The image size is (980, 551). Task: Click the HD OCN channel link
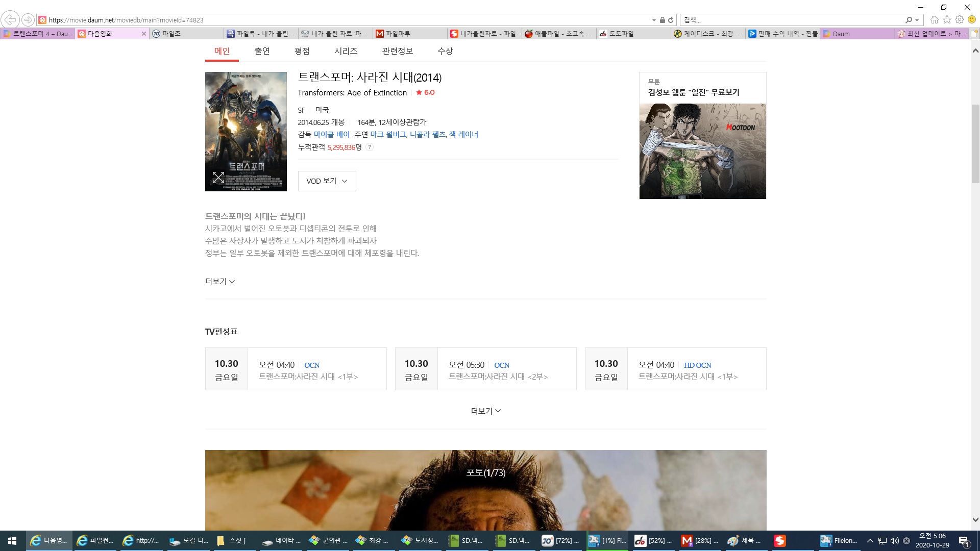click(698, 365)
